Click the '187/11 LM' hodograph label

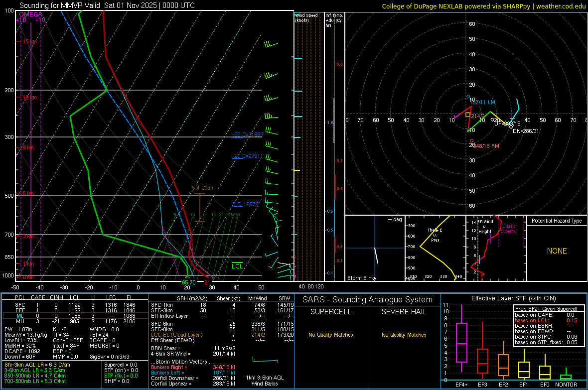[482, 102]
